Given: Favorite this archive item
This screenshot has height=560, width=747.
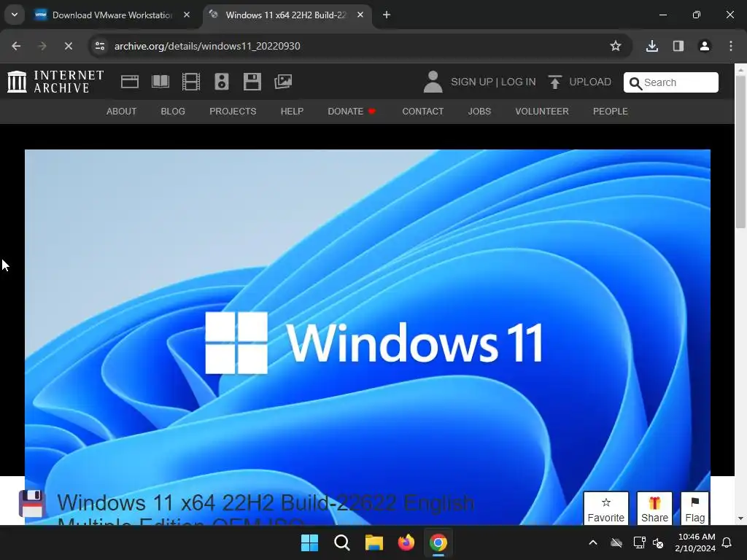Looking at the screenshot, I should [606, 508].
